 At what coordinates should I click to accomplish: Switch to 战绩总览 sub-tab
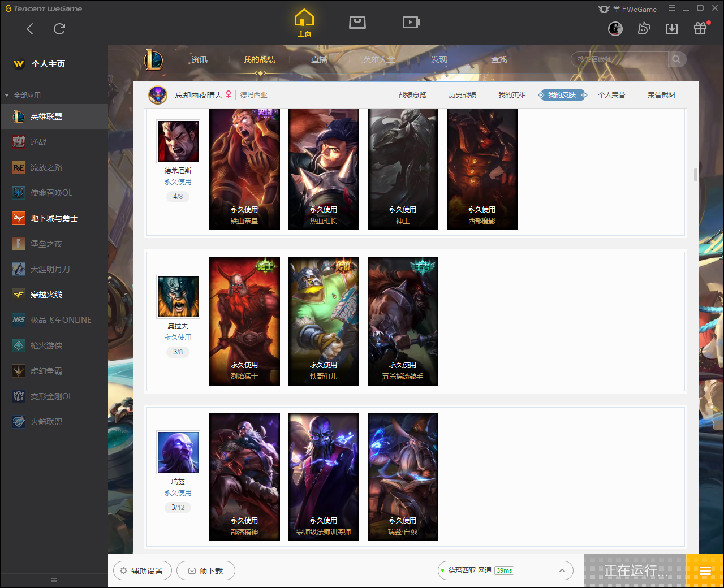coord(412,95)
